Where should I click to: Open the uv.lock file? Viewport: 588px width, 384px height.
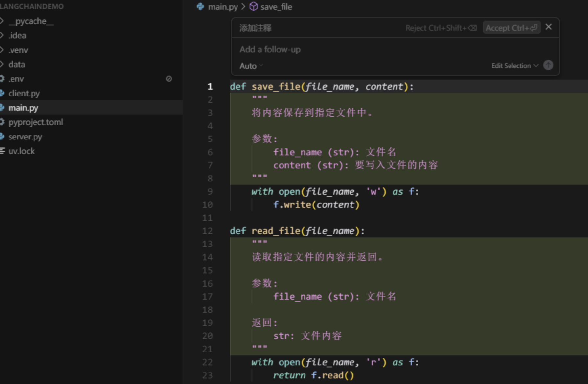coord(21,151)
